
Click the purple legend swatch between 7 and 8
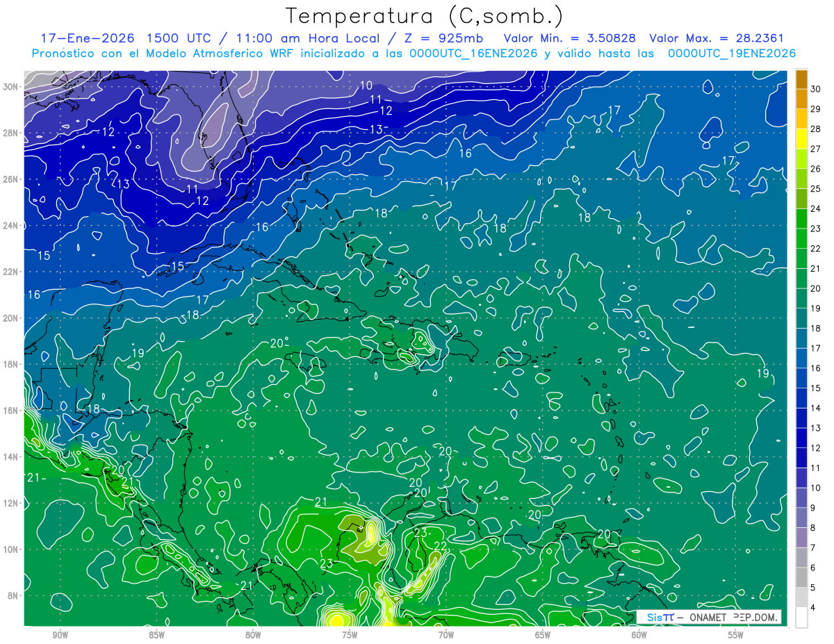(802, 538)
